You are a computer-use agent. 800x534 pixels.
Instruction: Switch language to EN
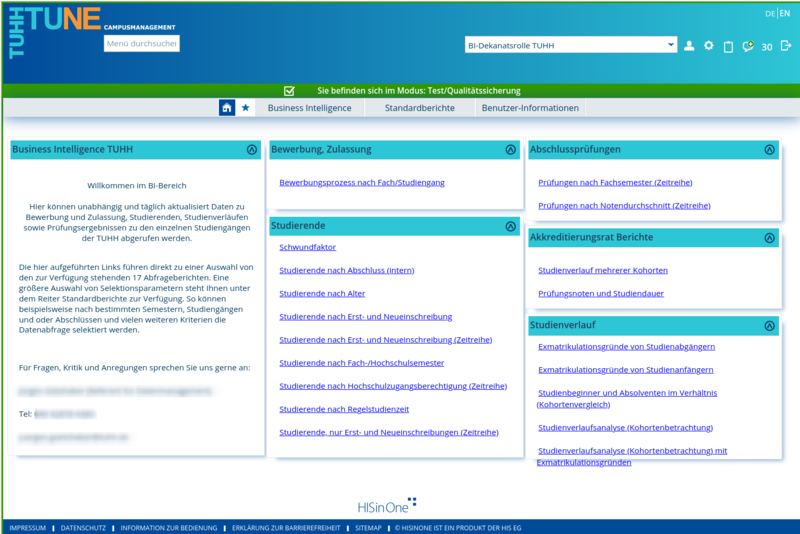[785, 14]
